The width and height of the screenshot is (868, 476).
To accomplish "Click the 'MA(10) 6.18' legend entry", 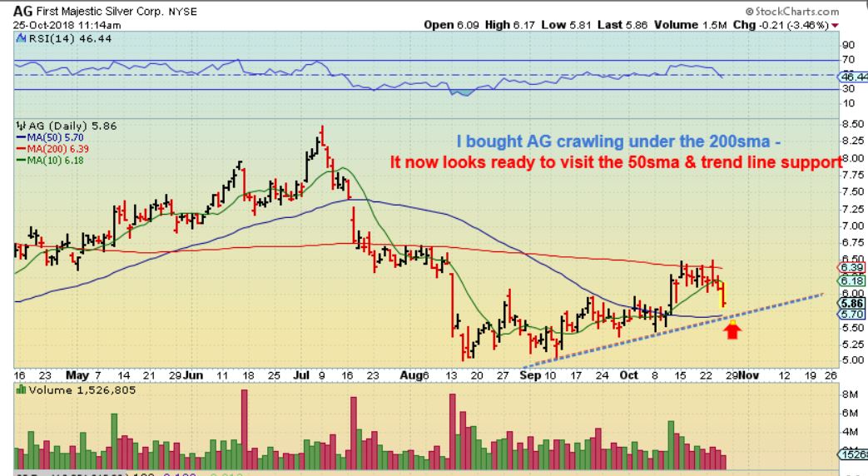I will [50, 160].
